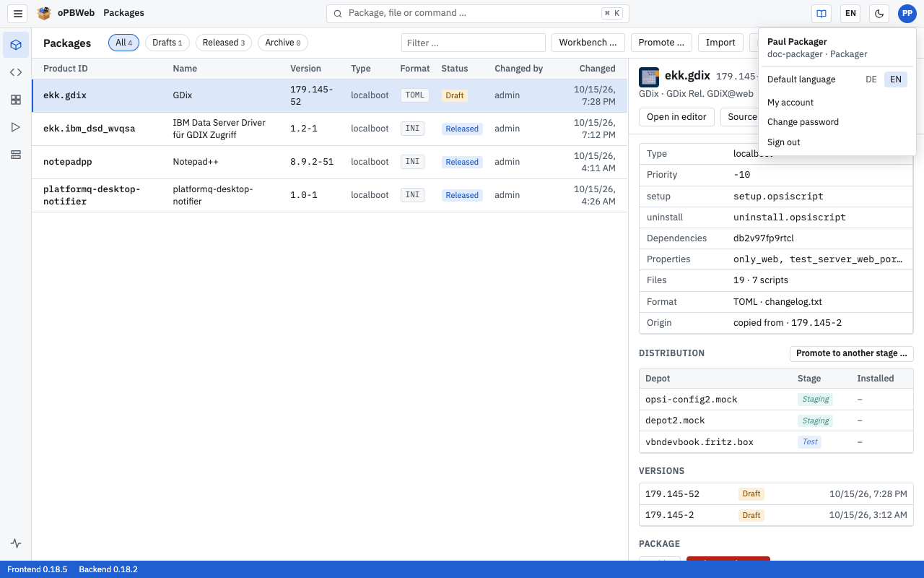
Task: Open the Packages sidebar cube icon
Action: tap(16, 45)
